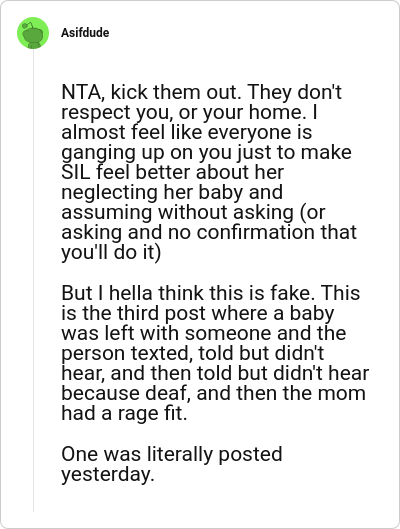
Task: Click the bottom end of the thread line
Action: tap(33, 509)
